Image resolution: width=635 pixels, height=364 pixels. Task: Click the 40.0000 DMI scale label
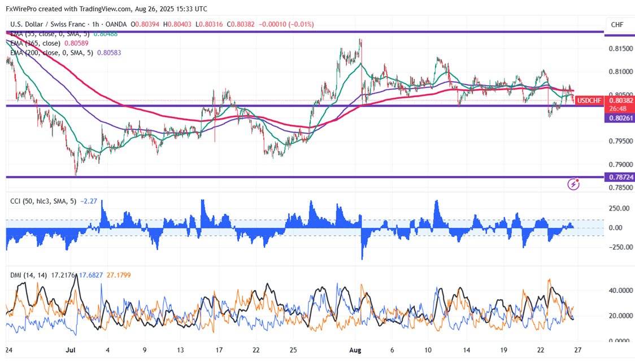coord(621,291)
